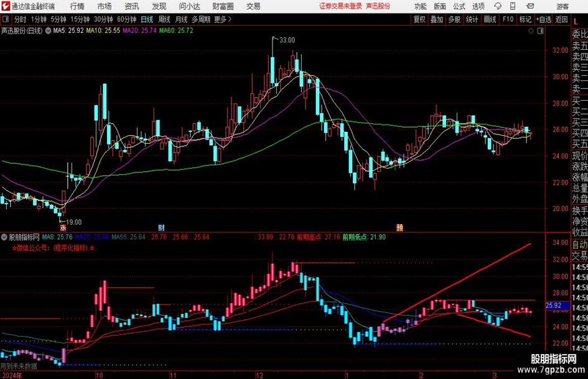Open the 资讯 menu
The image size is (588, 379).
(132, 6)
